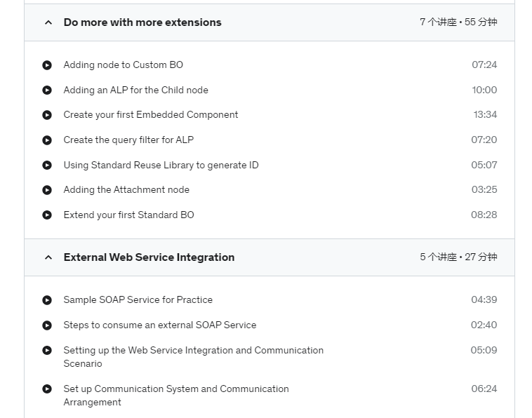The height and width of the screenshot is (418, 532).
Task: Click play icon beside Set up Communication System
Action: point(47,389)
